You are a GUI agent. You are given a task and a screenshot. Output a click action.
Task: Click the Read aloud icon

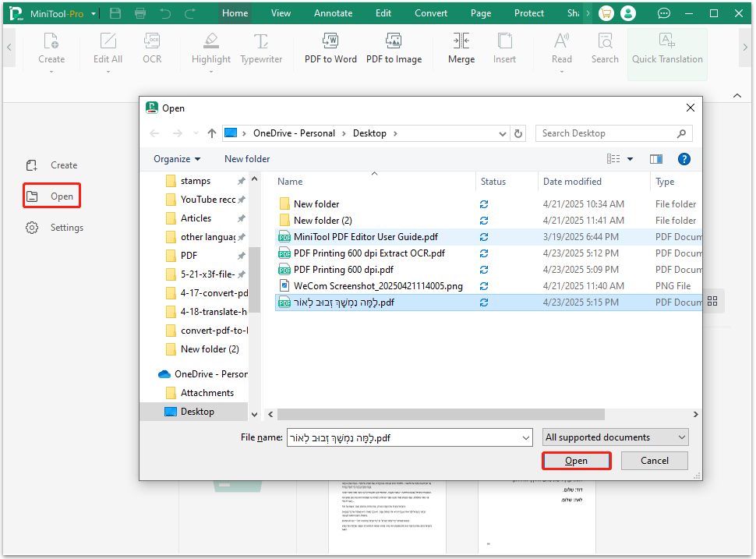[561, 41]
